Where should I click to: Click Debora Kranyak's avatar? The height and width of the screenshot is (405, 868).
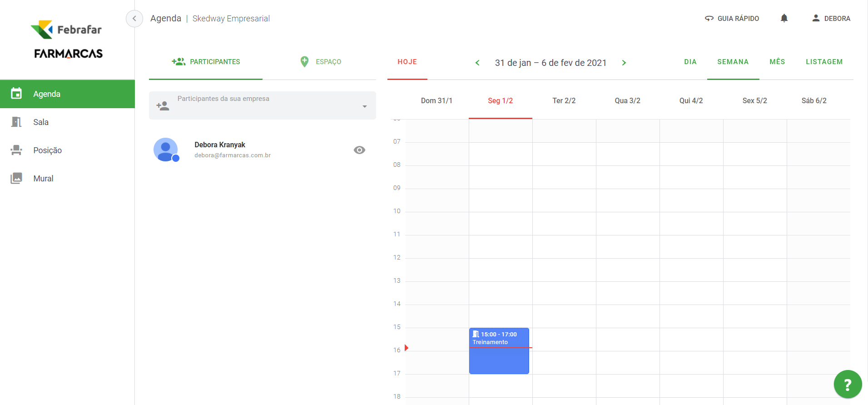[166, 150]
